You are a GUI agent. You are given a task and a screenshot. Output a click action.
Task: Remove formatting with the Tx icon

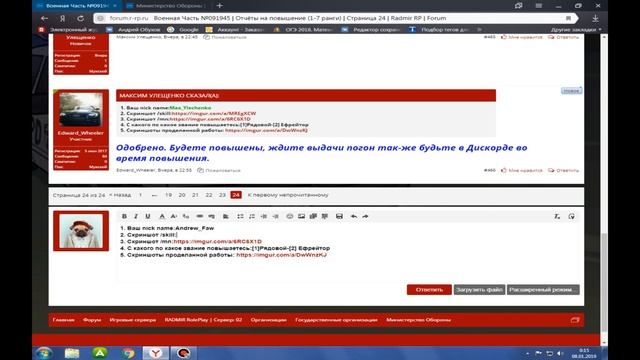tap(557, 216)
